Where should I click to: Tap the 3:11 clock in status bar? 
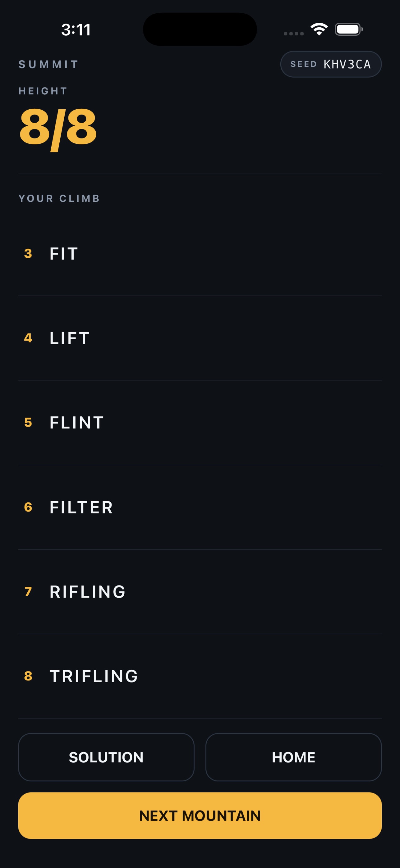[76, 30]
